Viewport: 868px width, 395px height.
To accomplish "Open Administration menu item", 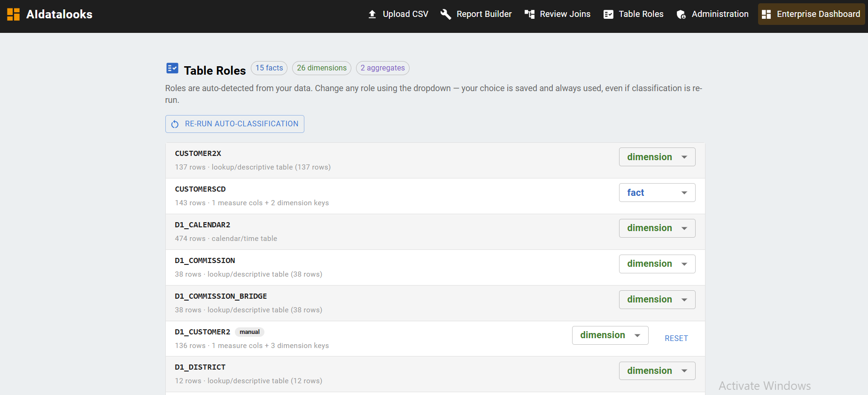I will (713, 14).
